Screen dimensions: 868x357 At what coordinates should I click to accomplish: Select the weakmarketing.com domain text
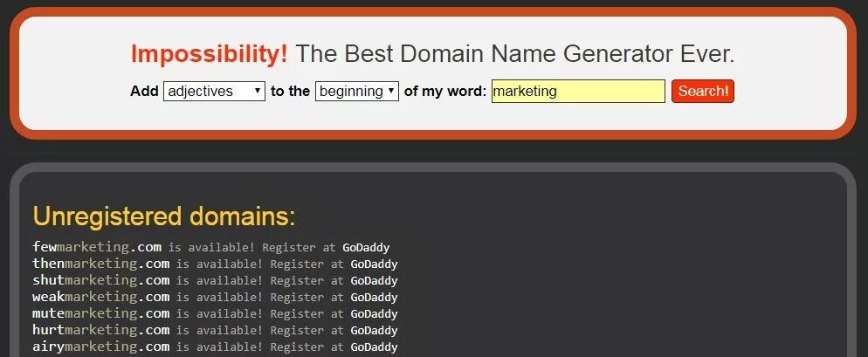(x=100, y=297)
